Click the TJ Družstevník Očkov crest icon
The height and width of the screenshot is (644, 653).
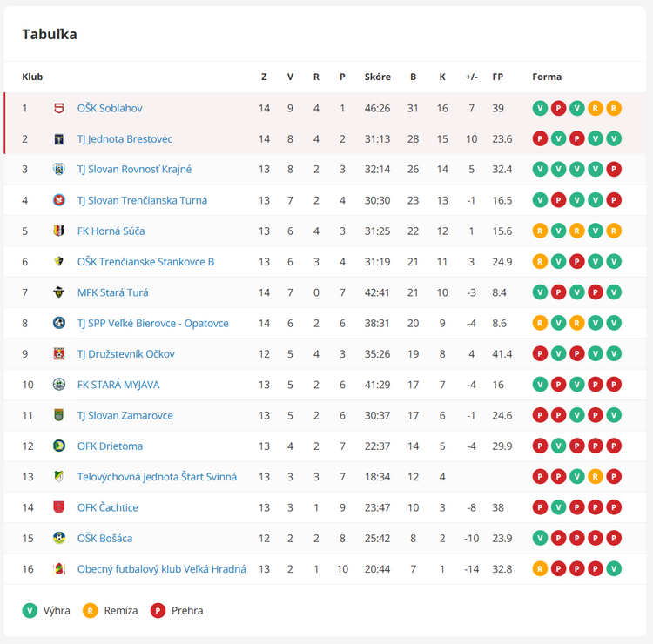click(x=59, y=353)
